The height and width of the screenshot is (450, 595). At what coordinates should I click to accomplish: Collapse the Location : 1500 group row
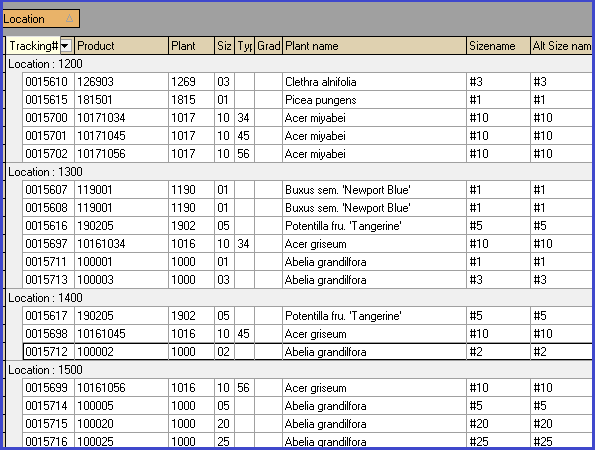coord(298,370)
